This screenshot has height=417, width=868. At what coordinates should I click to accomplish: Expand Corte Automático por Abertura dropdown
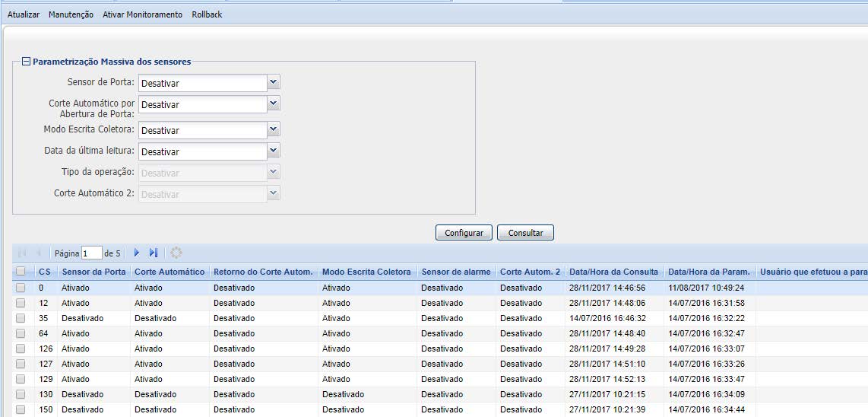[274, 103]
